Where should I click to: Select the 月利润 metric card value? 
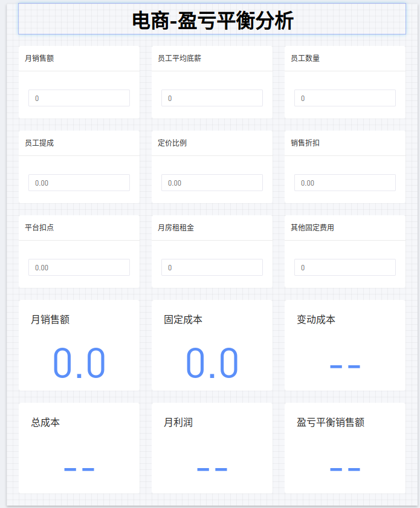tap(212, 469)
